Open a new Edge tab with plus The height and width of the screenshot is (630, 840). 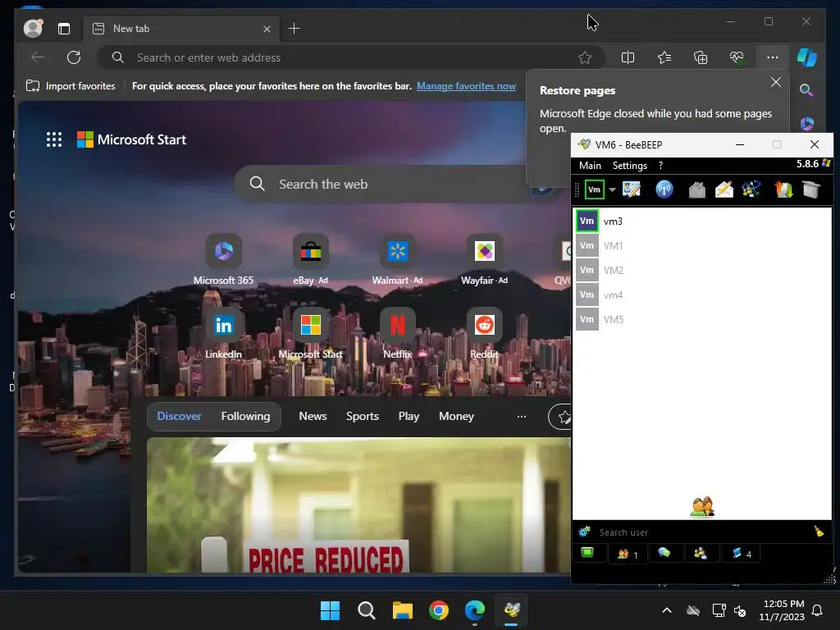(x=294, y=29)
